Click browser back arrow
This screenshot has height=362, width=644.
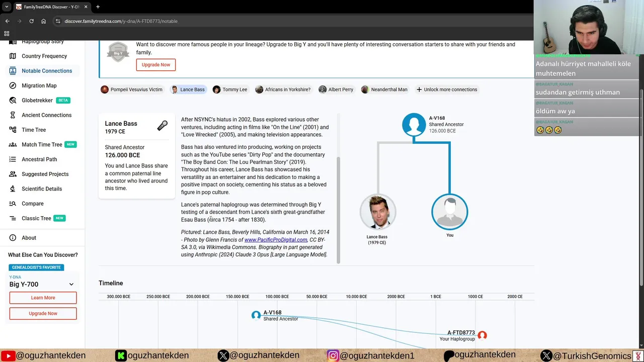coord(7,21)
